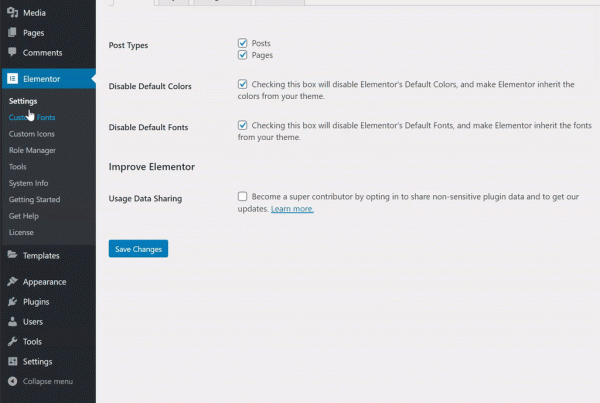The width and height of the screenshot is (600, 403).
Task: Click the Pages sidebar icon
Action: [x=12, y=33]
